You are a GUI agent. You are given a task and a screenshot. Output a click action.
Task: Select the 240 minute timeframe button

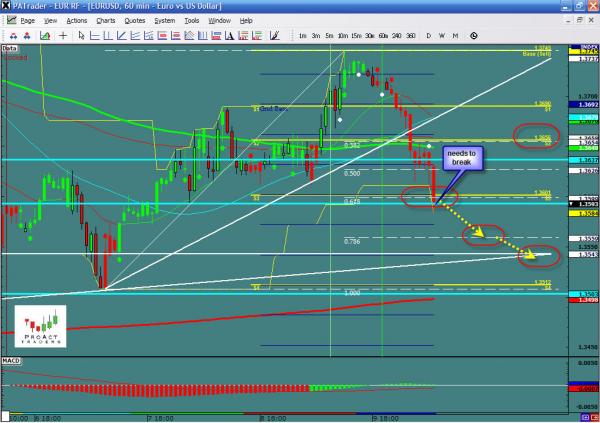click(x=396, y=36)
